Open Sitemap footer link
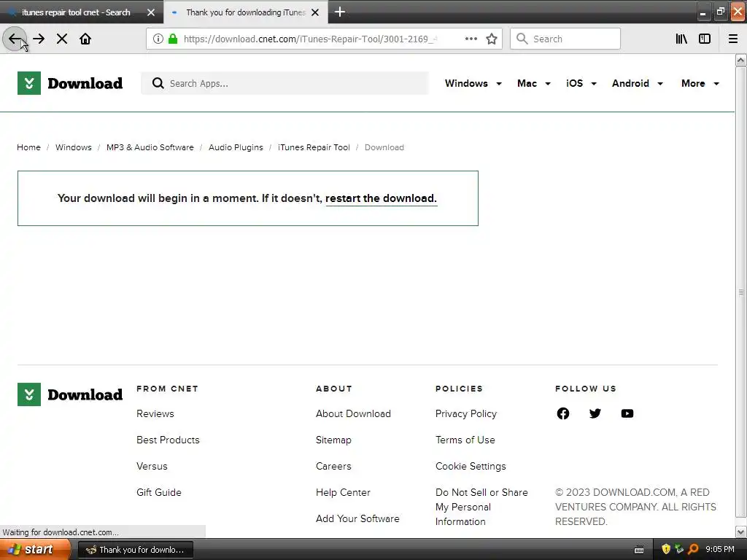 click(x=333, y=440)
